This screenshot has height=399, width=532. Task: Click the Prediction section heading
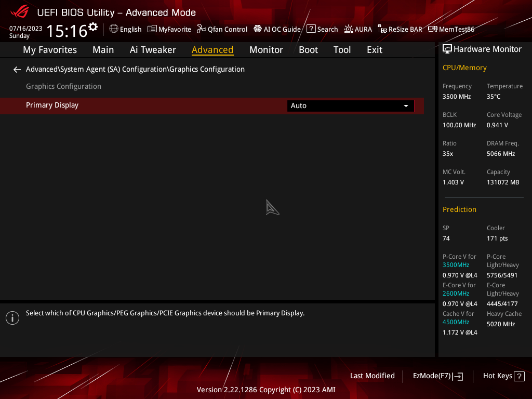[x=459, y=210]
